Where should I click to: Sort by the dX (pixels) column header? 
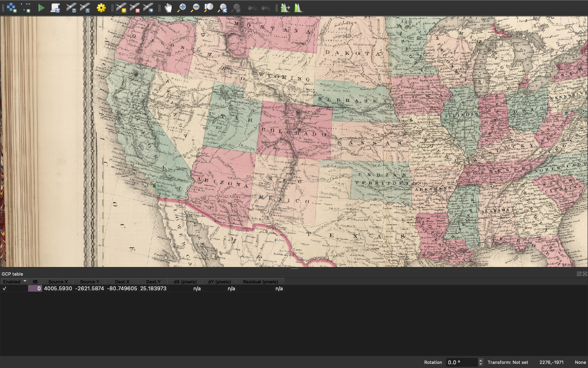tap(185, 282)
